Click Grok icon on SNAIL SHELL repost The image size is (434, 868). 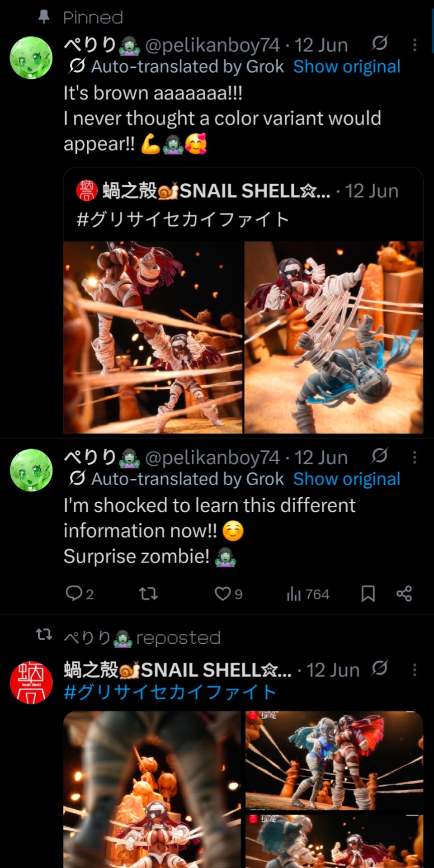pyautogui.click(x=380, y=668)
